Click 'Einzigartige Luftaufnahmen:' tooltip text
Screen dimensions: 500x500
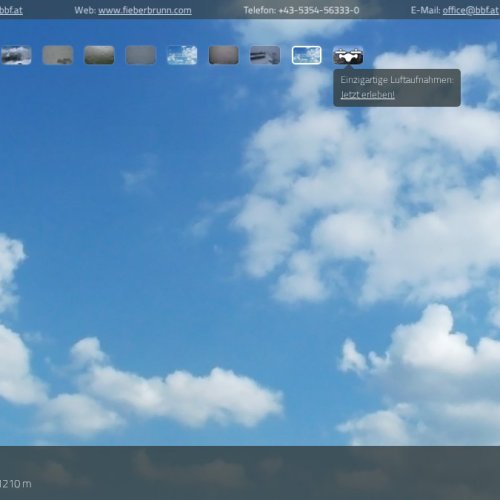coord(397,80)
